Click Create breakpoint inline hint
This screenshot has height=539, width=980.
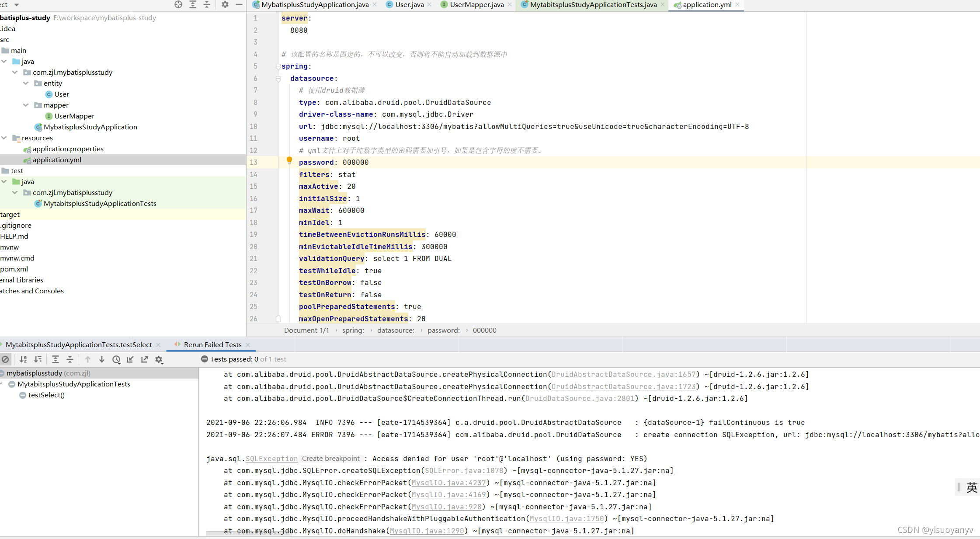pos(331,459)
